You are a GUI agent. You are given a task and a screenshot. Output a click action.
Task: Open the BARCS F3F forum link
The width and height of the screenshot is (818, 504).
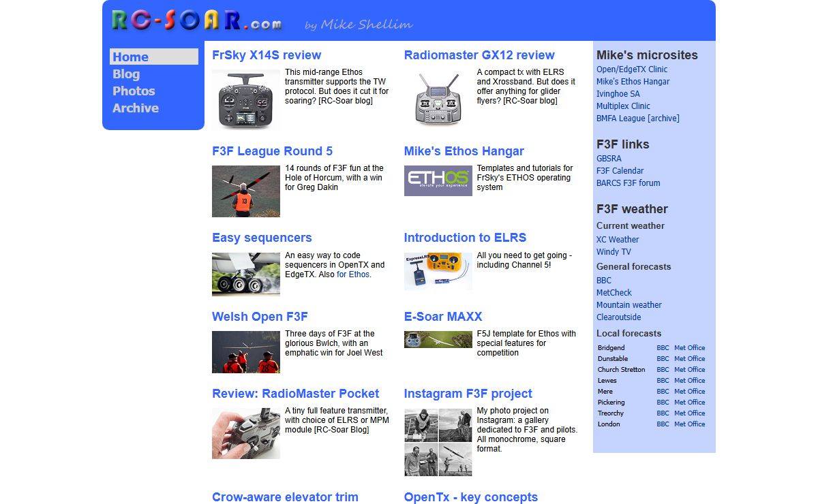pos(628,183)
